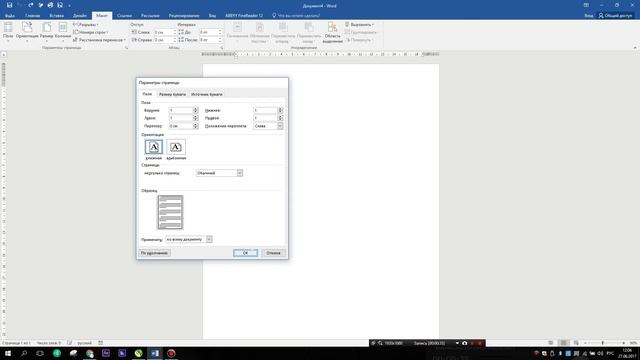This screenshot has width=640, height=360.
Task: Click the Левое margin stepper
Action: pyautogui.click(x=196, y=118)
